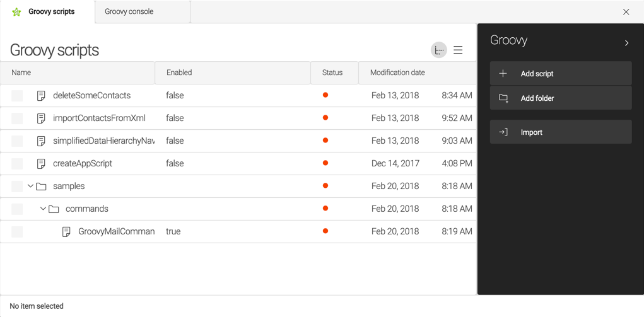Click the Import button

tap(561, 132)
